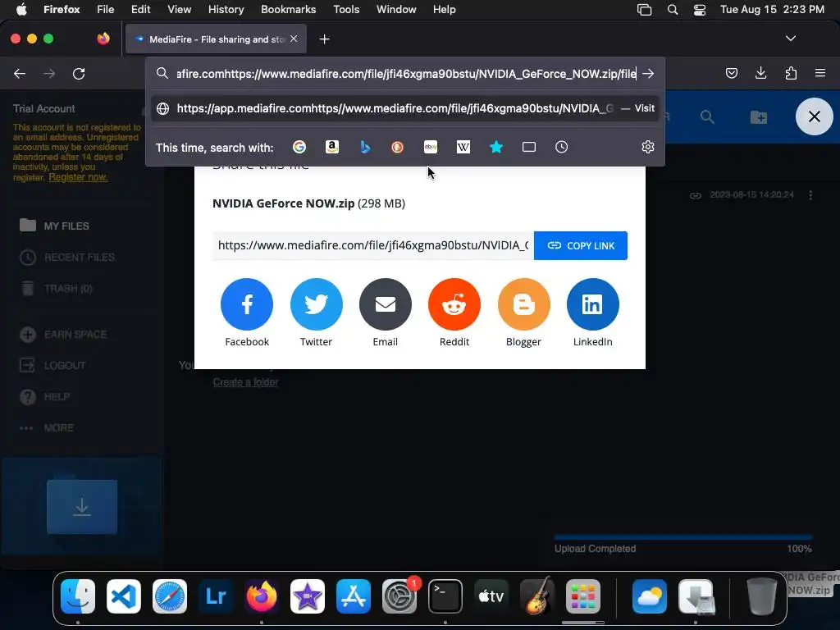Click LOGOUT in sidebar
Image resolution: width=840 pixels, height=630 pixels.
tap(52, 365)
